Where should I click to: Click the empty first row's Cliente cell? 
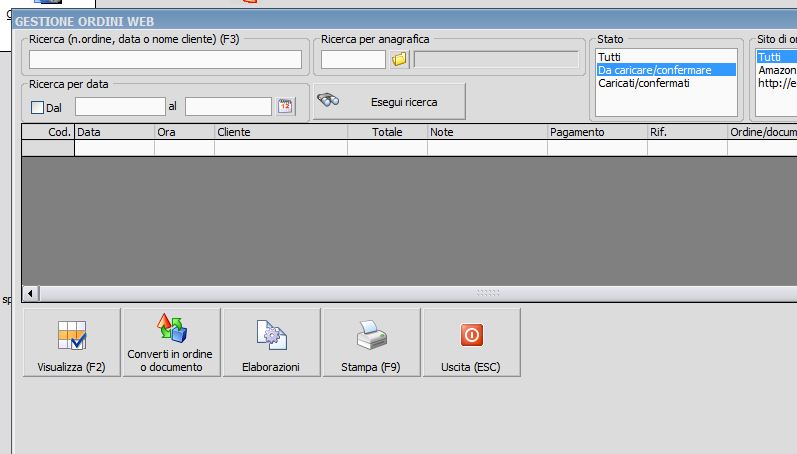tap(281, 148)
